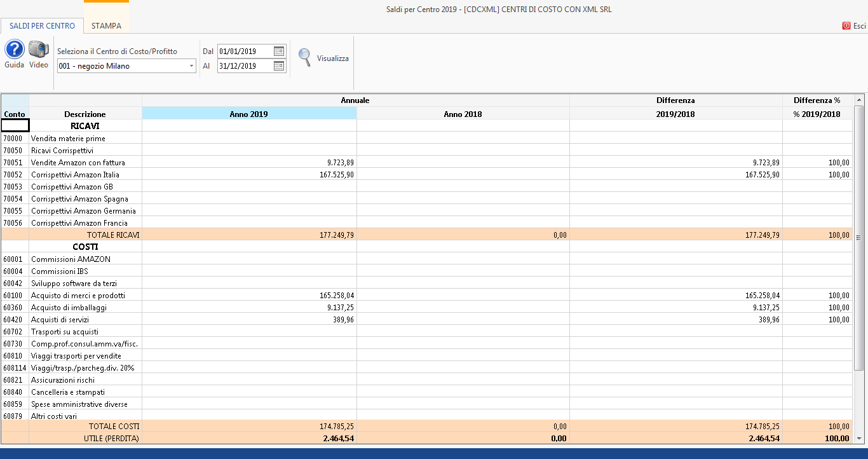Click the red Esci exit icon
Viewport: 868px width, 459px height.
tap(846, 26)
